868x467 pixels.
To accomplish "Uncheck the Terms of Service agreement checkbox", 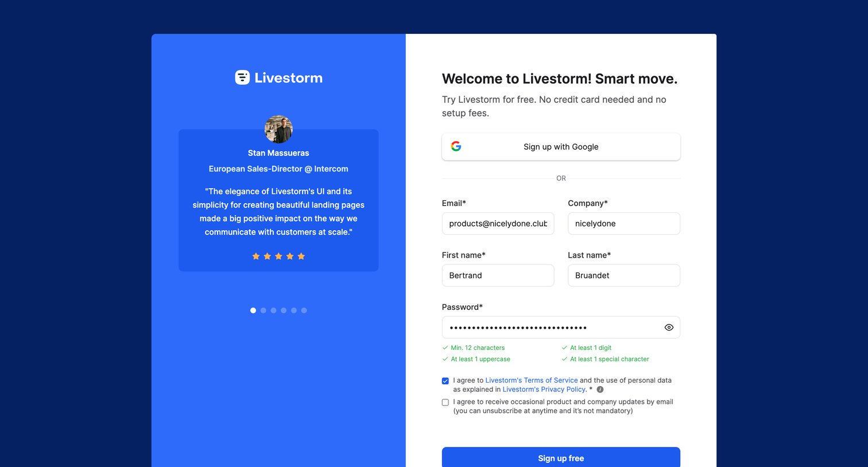I will tap(445, 381).
